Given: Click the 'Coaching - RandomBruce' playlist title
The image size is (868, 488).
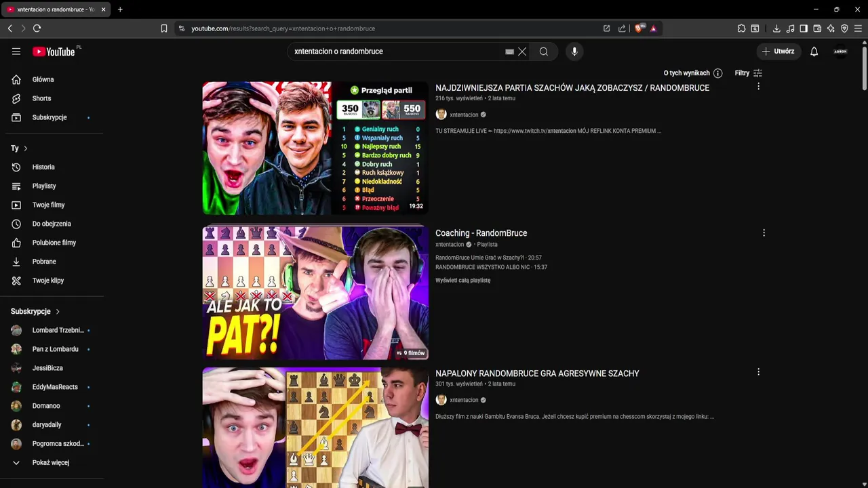Looking at the screenshot, I should tap(481, 233).
